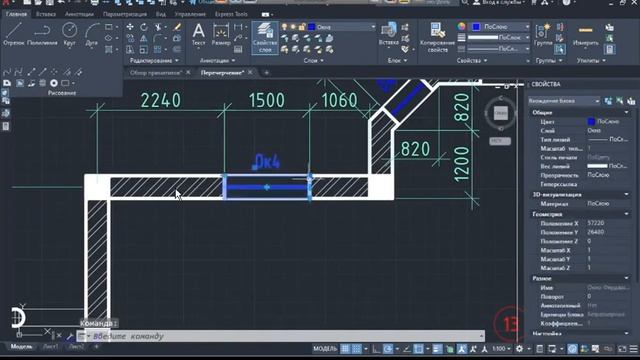640x360 pixels.
Task: Toggle ortho mode in status bar
Action: click(x=376, y=349)
